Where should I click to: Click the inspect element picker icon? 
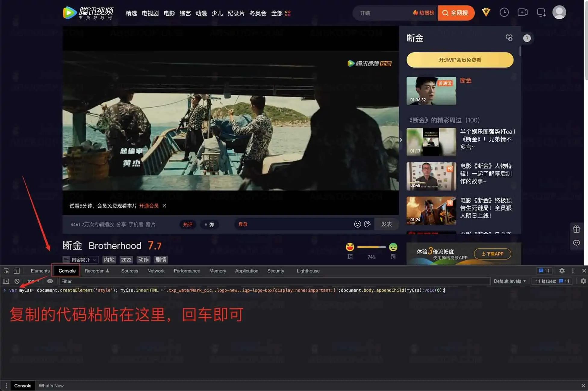(x=6, y=271)
